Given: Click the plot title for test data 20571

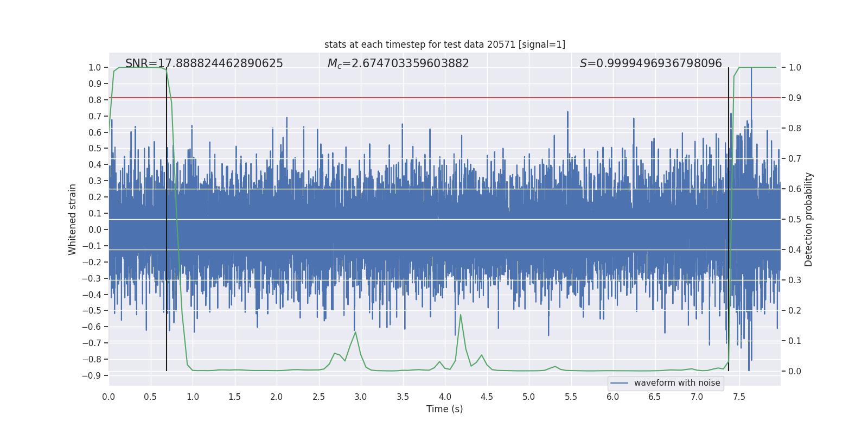Looking at the screenshot, I should (x=444, y=44).
